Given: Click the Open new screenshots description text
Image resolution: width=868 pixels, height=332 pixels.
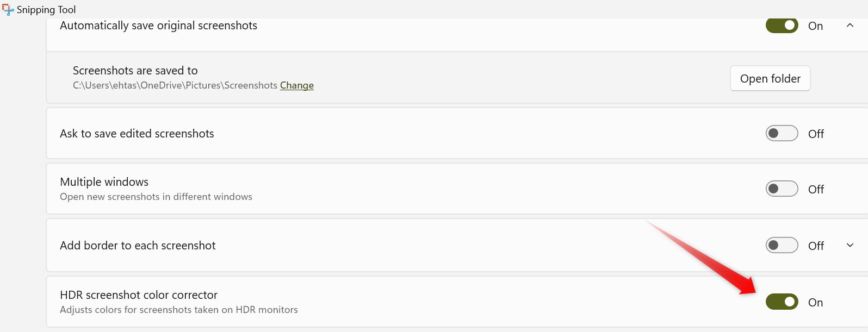Looking at the screenshot, I should (x=156, y=197).
